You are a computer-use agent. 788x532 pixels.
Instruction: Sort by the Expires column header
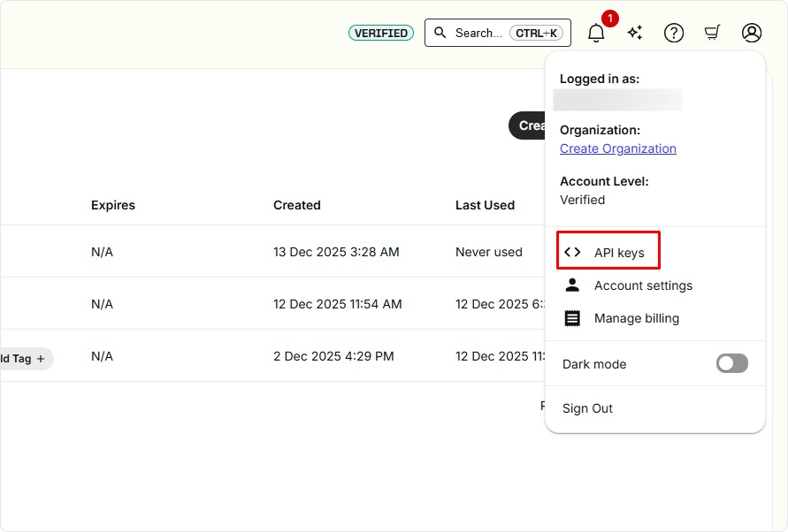[x=113, y=205]
